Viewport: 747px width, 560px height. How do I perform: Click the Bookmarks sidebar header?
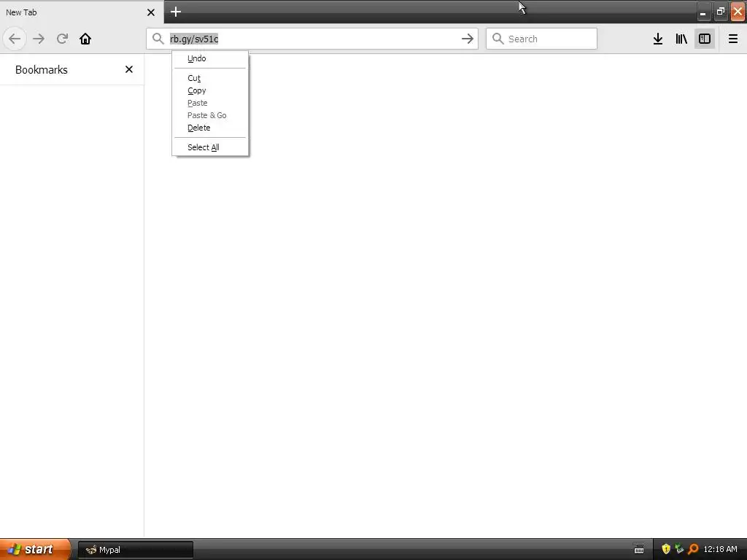click(x=42, y=69)
